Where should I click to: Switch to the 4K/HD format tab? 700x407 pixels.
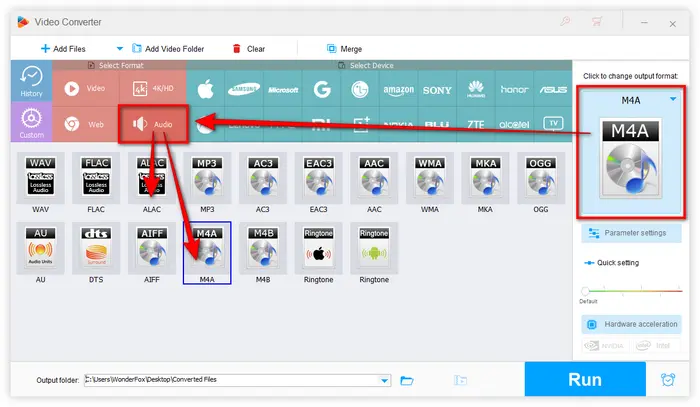coord(153,88)
